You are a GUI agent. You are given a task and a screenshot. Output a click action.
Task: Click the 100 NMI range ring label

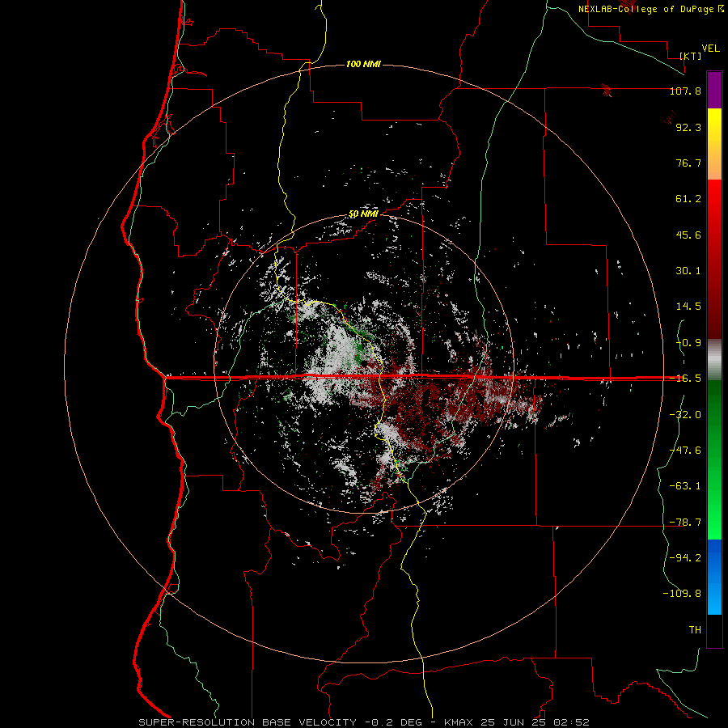tap(363, 64)
